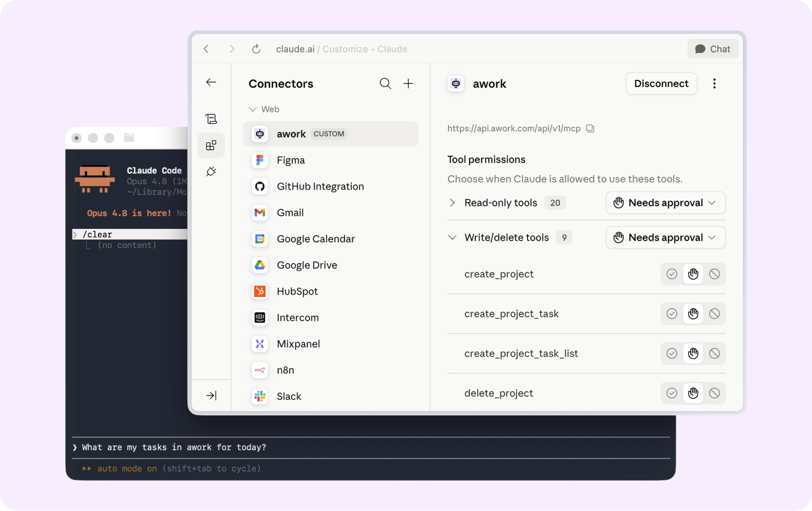Select the Connectors grid icon in sidebar
The height and width of the screenshot is (511, 812).
pyautogui.click(x=211, y=145)
